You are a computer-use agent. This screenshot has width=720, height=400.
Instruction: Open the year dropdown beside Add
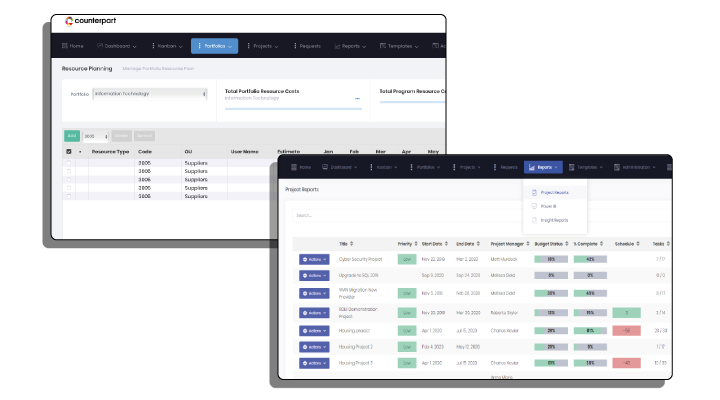[x=95, y=136]
